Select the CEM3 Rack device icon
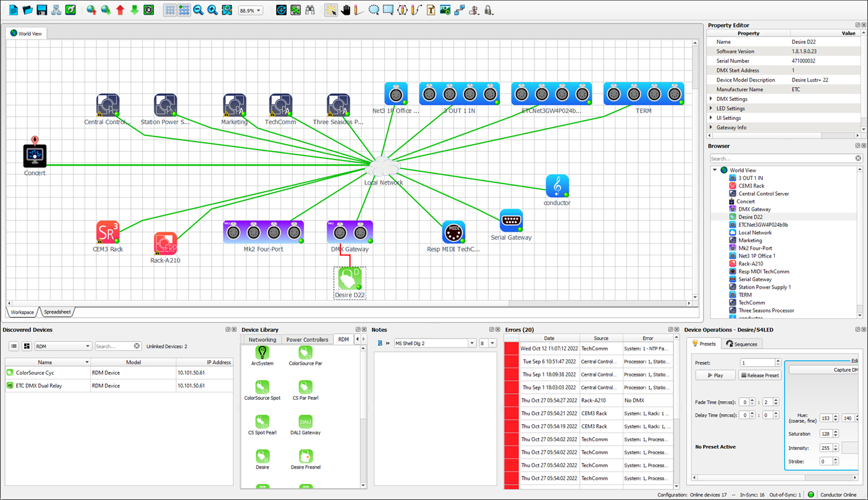Viewport: 868px width, 500px height. click(107, 233)
